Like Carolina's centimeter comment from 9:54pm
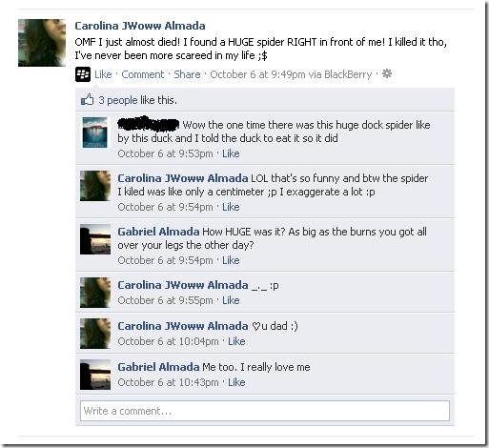The width and height of the screenshot is (489, 448). click(x=231, y=207)
